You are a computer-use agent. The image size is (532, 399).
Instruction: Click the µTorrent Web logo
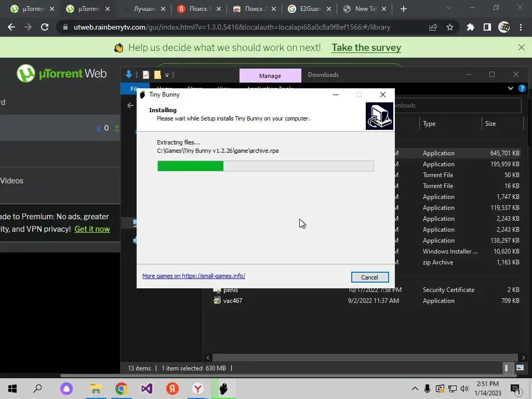pyautogui.click(x=62, y=73)
